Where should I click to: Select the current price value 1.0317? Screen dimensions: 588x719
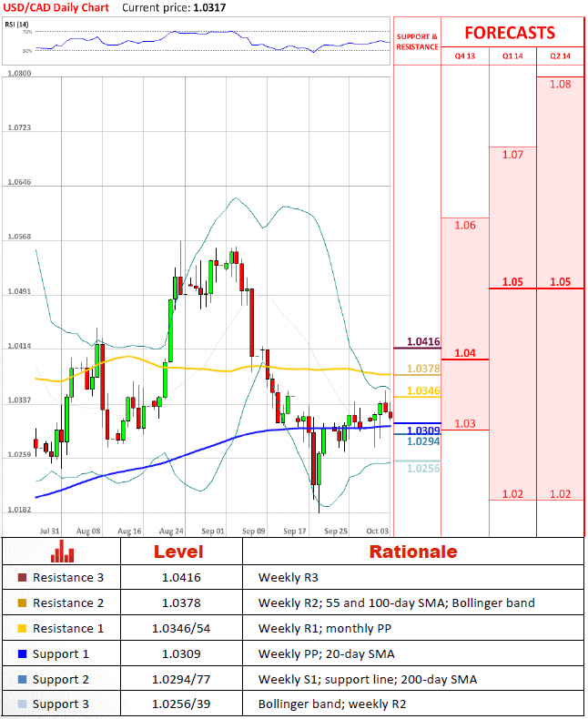coord(209,8)
